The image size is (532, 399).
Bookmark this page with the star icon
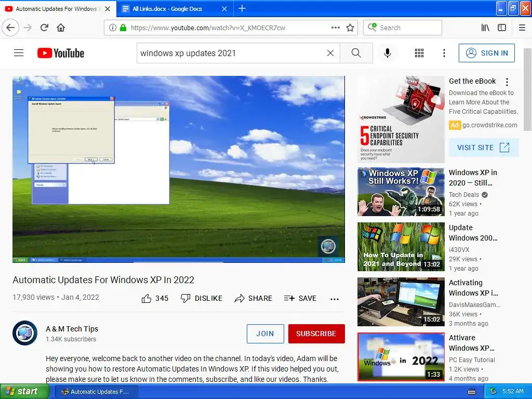(350, 28)
